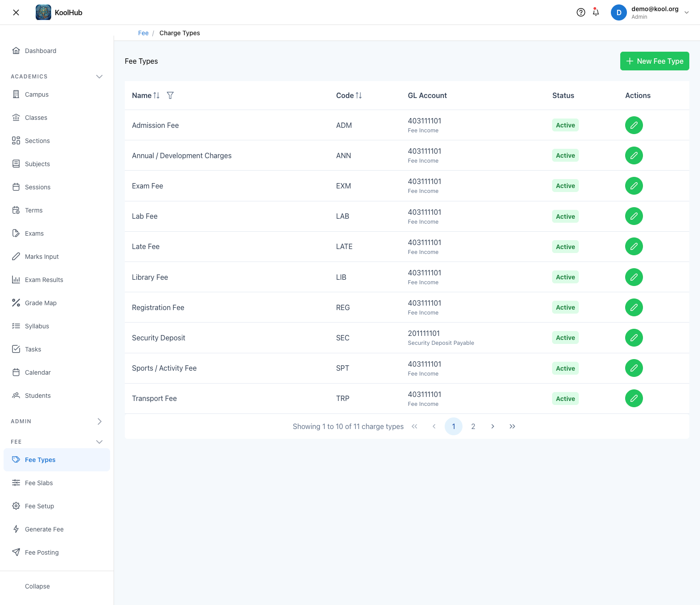Viewport: 700px width, 605px height.
Task: Click the user avatar D circle
Action: 618,12
